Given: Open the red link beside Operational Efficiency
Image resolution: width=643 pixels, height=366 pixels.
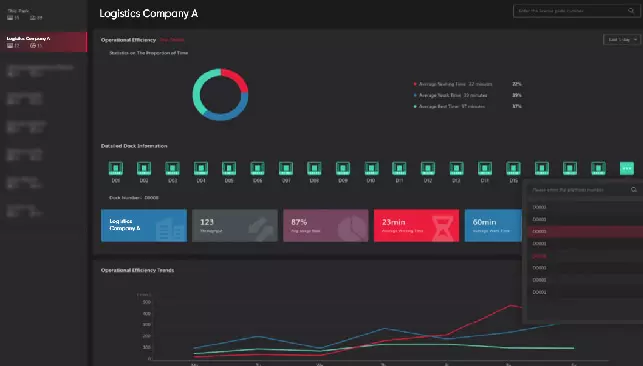Looking at the screenshot, I should 172,40.
